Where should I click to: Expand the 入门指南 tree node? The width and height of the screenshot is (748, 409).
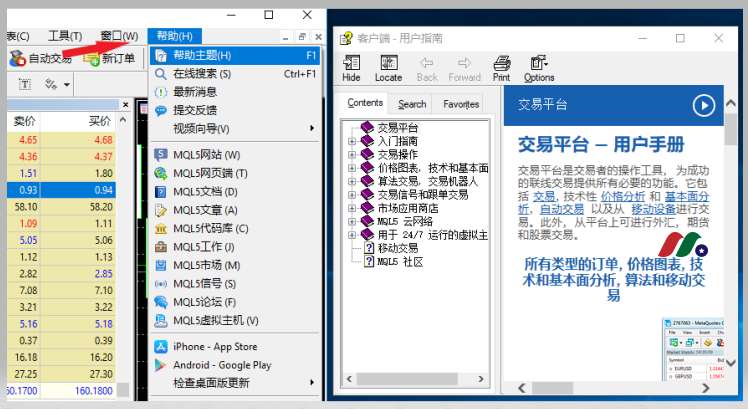coord(352,141)
